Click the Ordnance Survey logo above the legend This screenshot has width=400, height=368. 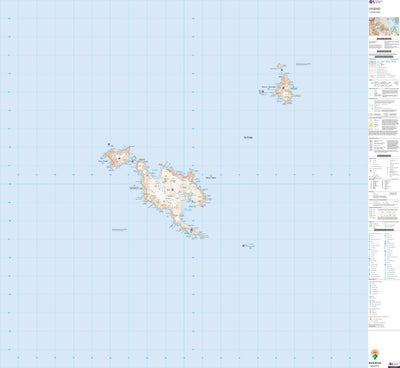pyautogui.click(x=376, y=2)
